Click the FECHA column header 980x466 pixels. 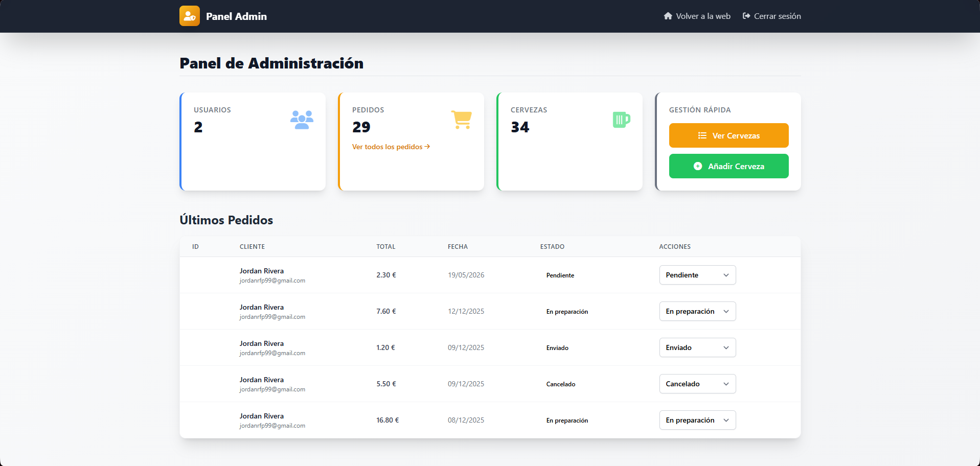[x=458, y=246]
